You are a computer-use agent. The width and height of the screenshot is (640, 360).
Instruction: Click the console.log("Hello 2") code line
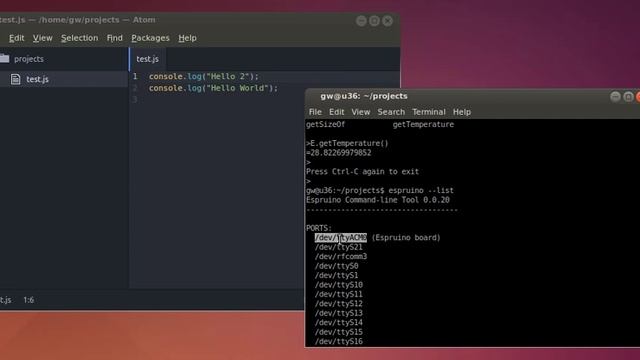click(x=204, y=76)
